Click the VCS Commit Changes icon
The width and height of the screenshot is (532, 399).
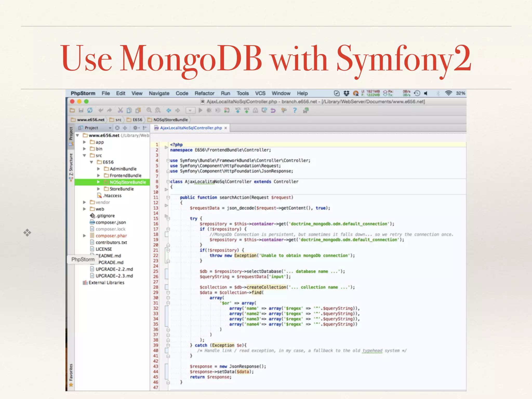click(x=247, y=110)
